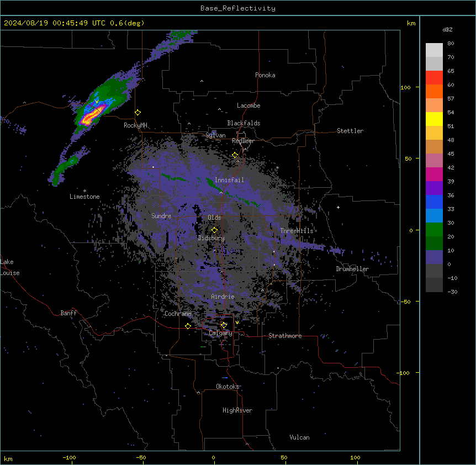
Task: Pick the purple 36-39 dBZ legend swatch
Action: pos(434,188)
